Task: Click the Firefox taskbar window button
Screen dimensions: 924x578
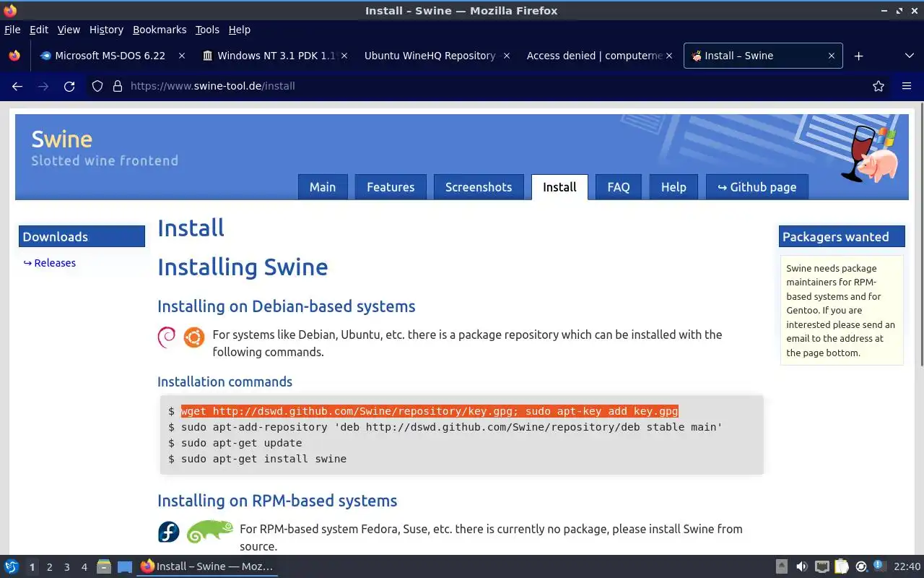Action: coord(208,566)
